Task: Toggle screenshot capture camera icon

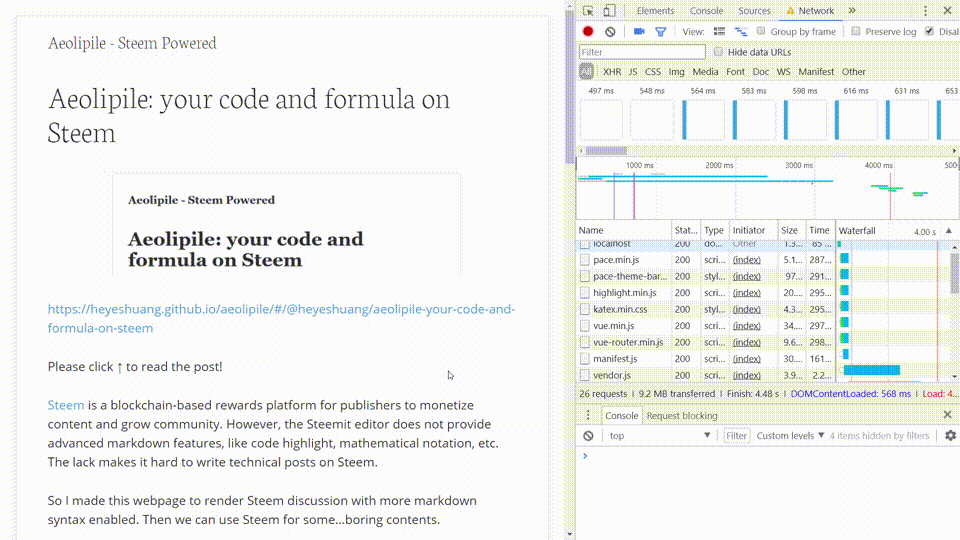Action: (639, 31)
